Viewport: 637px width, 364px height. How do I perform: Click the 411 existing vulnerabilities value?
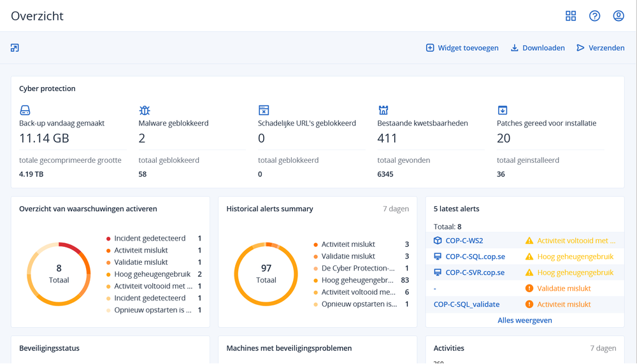click(x=387, y=138)
